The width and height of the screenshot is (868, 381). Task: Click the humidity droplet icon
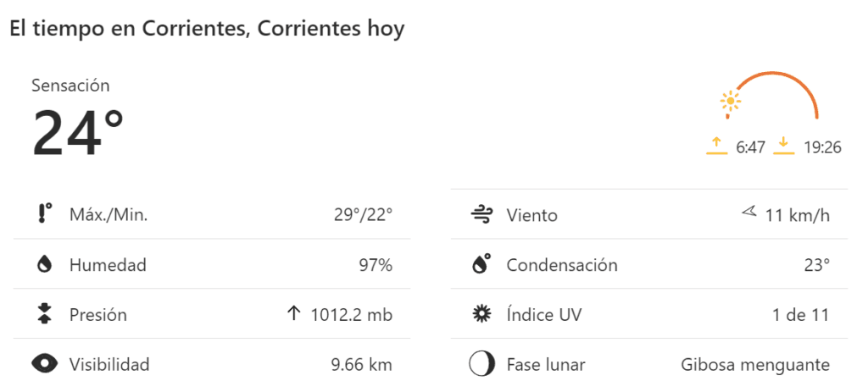[45, 265]
